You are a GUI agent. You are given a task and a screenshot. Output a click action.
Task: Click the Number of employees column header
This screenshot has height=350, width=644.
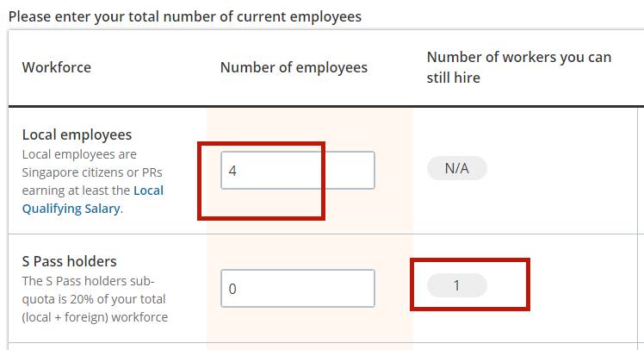[x=294, y=67]
